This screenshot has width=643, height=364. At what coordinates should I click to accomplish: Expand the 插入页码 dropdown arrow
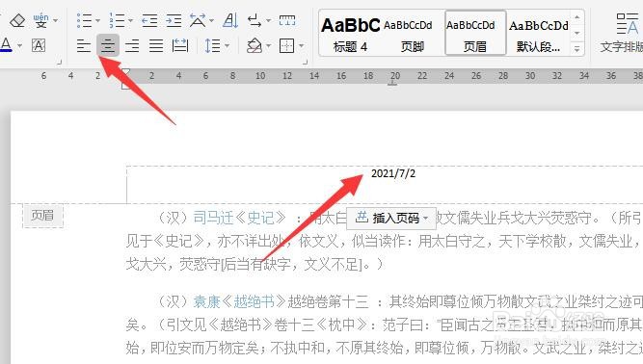pyautogui.click(x=426, y=219)
